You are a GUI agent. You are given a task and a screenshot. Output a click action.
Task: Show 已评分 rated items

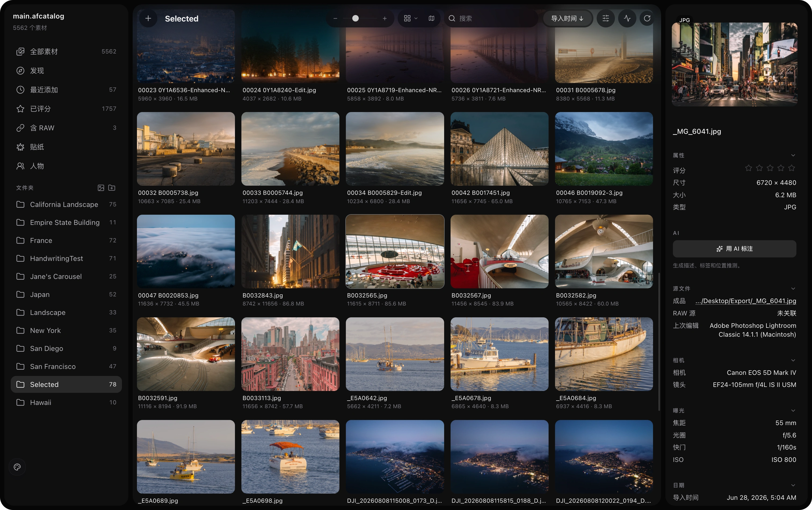pyautogui.click(x=66, y=109)
